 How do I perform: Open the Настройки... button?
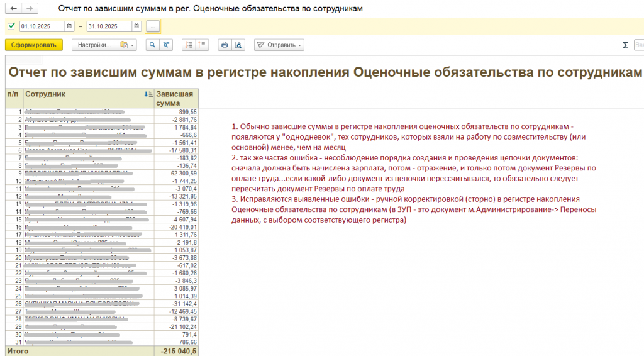[x=95, y=45]
